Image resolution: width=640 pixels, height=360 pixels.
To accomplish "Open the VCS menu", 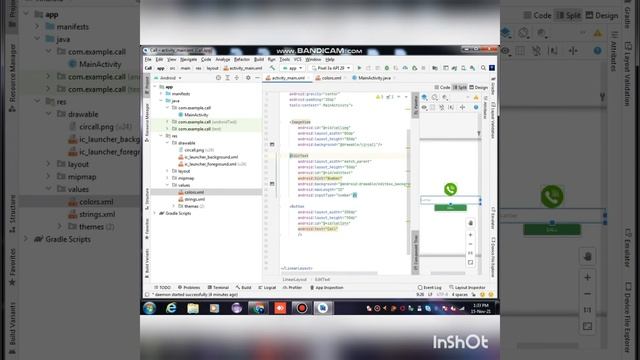I will click(298, 60).
